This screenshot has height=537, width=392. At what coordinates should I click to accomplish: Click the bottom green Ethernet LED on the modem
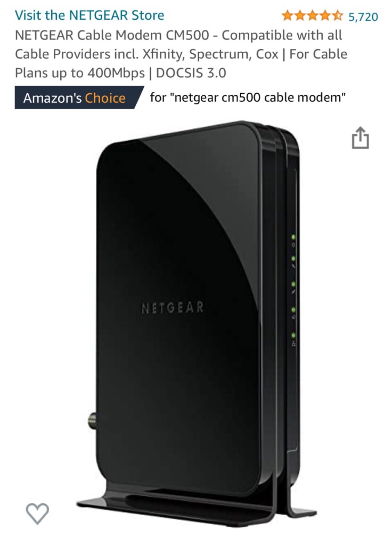pos(293,335)
